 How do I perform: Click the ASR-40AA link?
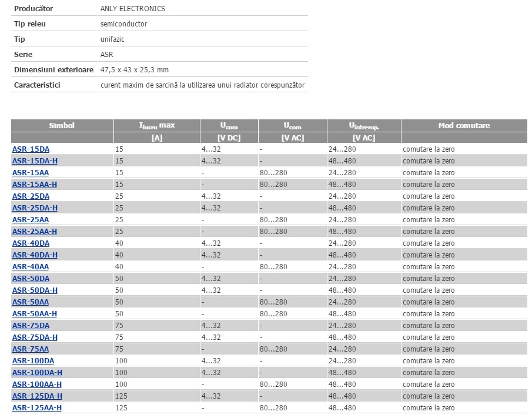click(x=31, y=267)
